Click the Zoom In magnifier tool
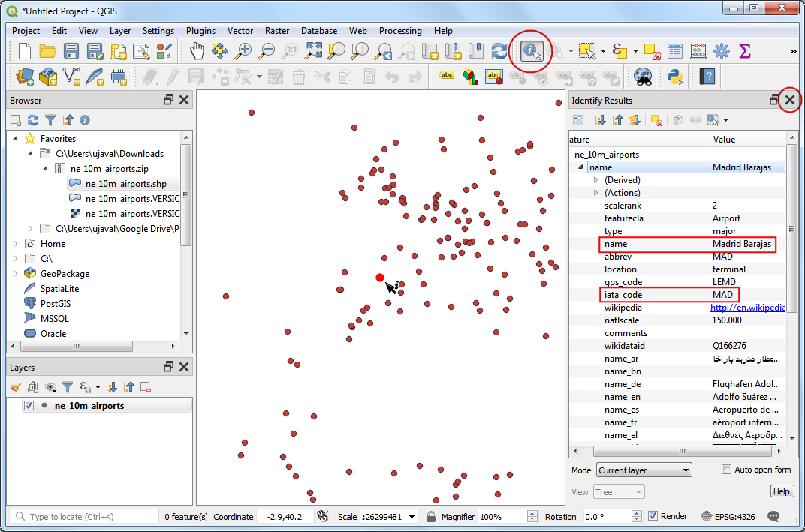This screenshot has height=532, width=805. click(243, 51)
